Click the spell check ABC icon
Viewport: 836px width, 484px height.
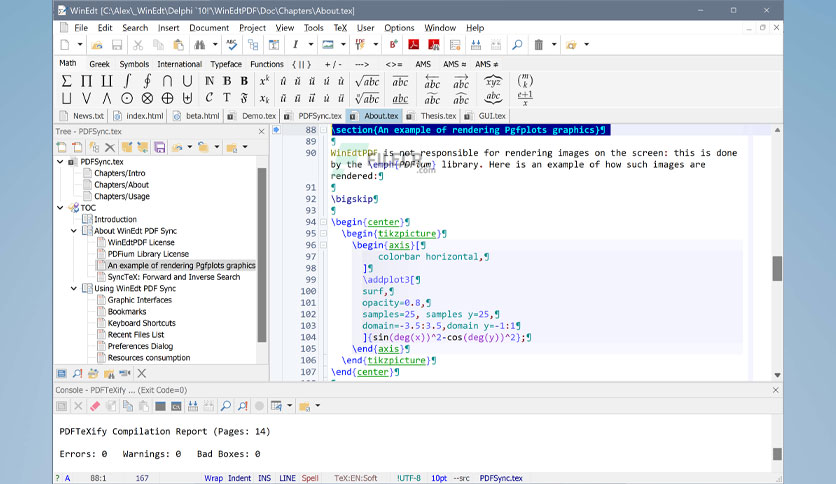(x=231, y=45)
